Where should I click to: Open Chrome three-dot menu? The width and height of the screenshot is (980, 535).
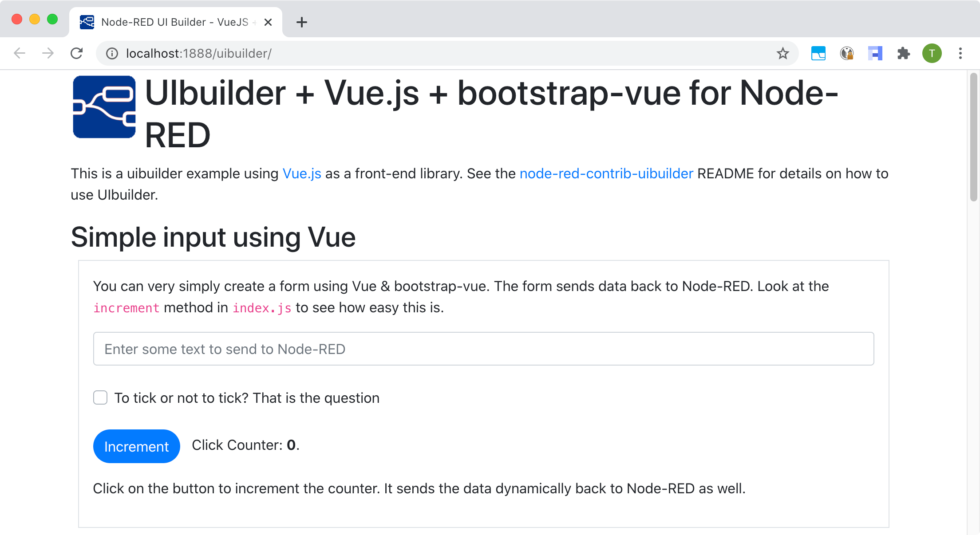click(960, 54)
